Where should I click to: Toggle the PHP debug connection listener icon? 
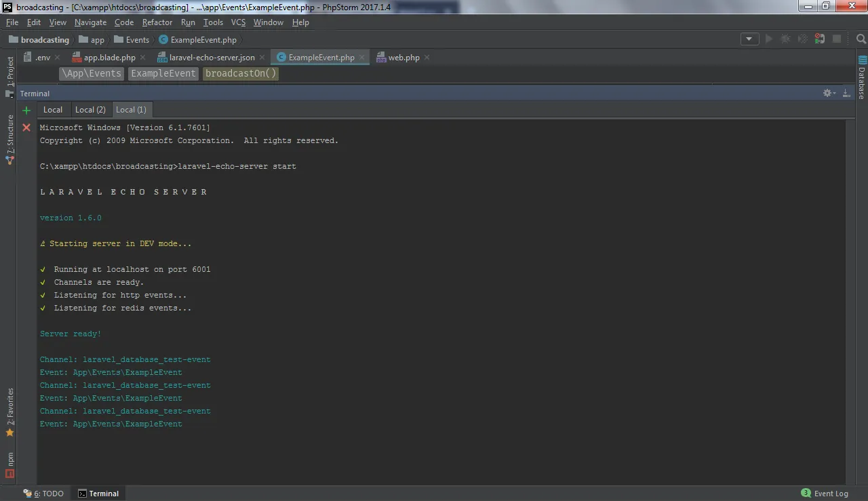[x=820, y=39]
